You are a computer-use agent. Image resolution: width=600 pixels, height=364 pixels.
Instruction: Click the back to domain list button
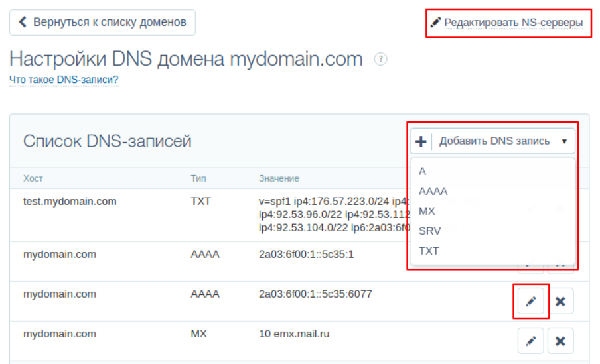pyautogui.click(x=102, y=23)
